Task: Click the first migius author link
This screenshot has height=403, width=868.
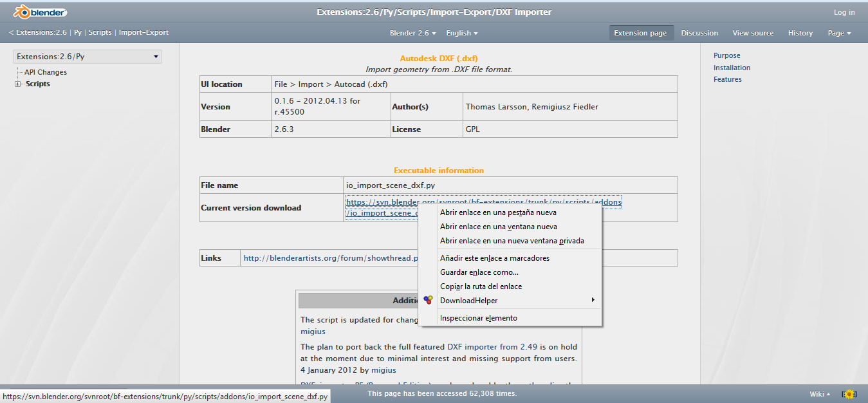Action: 313,332
